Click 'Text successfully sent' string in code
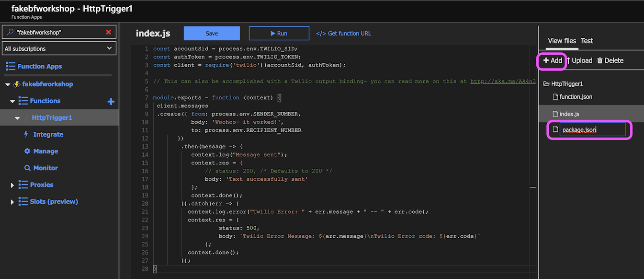 tap(267, 179)
